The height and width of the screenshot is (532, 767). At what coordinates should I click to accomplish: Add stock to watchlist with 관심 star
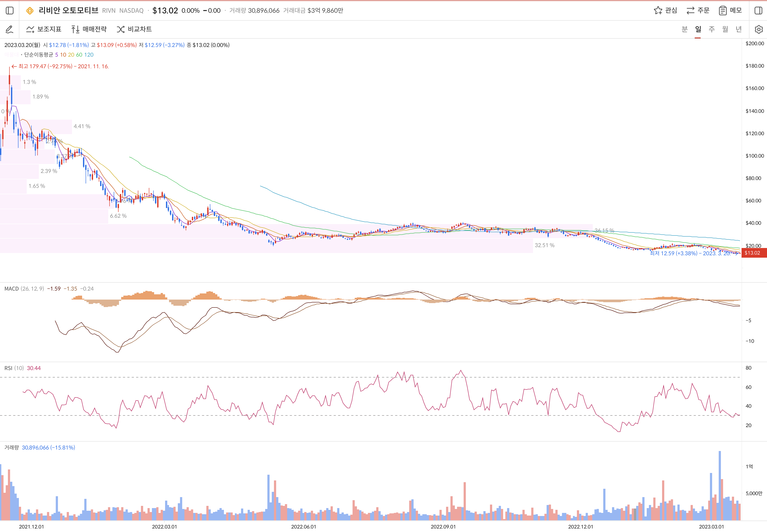pyautogui.click(x=665, y=10)
